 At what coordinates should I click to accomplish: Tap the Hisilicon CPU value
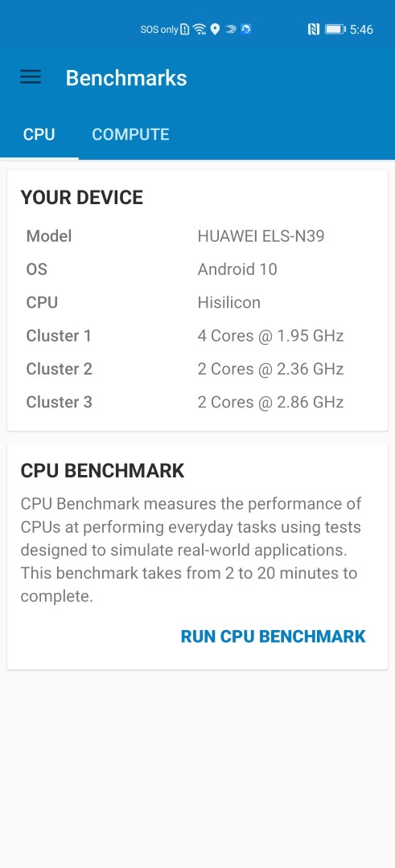229,303
